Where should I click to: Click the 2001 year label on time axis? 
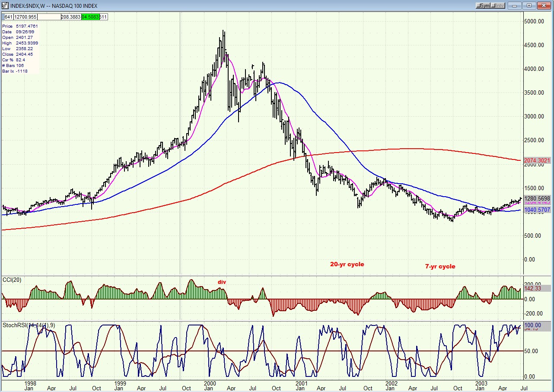(x=301, y=383)
